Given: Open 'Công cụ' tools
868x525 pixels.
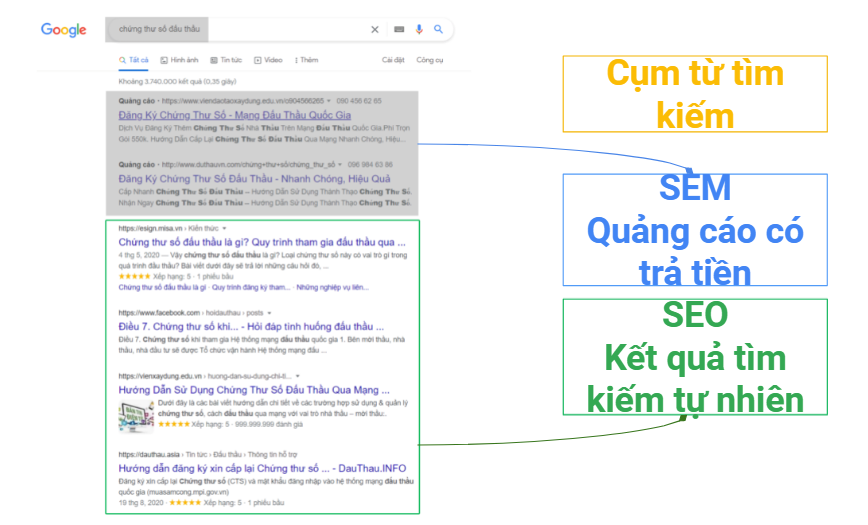Looking at the screenshot, I should pos(430,60).
